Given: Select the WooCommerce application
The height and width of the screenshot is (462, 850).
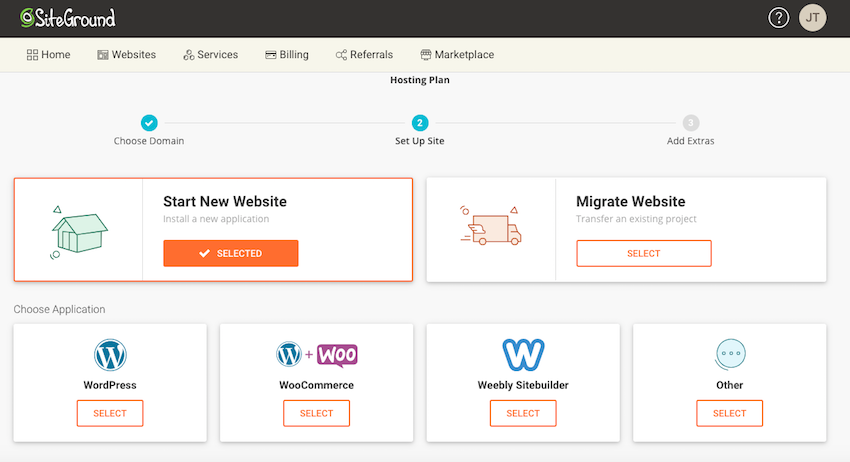Looking at the screenshot, I should click(x=317, y=413).
